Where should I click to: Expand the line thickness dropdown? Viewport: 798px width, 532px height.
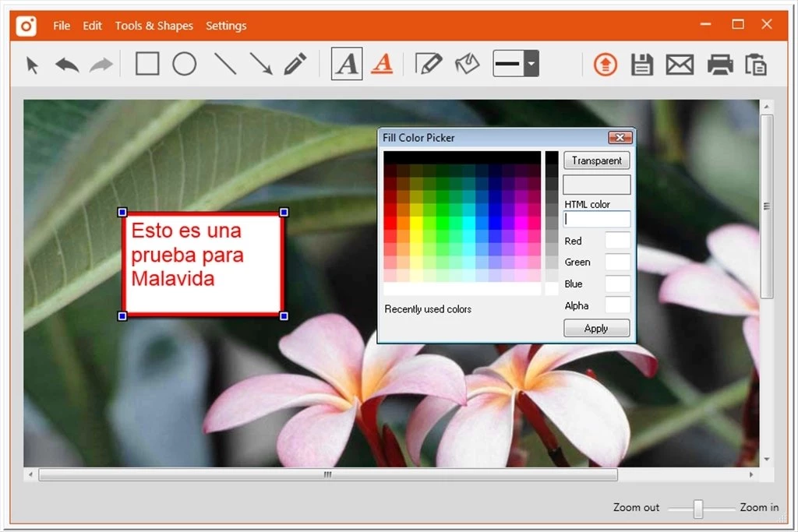[x=531, y=64]
